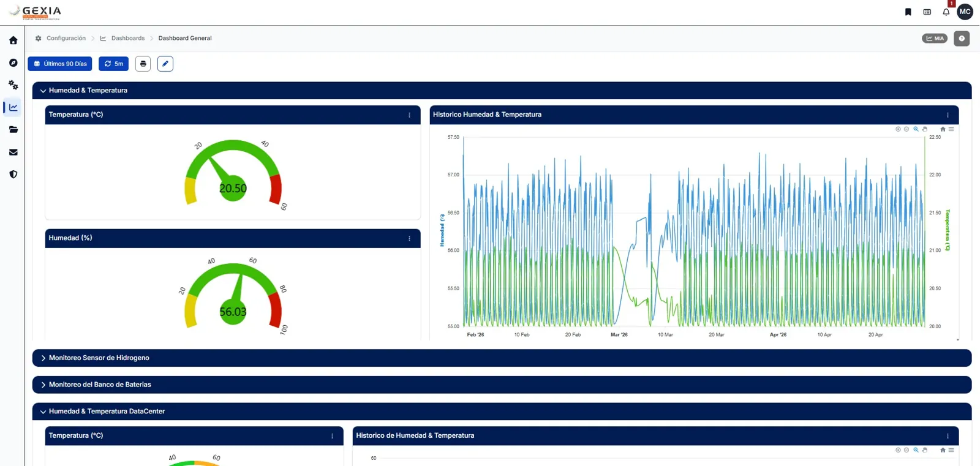Expand the Monitoreo del Banco de Baterias section
This screenshot has width=980, height=466.
click(x=502, y=385)
